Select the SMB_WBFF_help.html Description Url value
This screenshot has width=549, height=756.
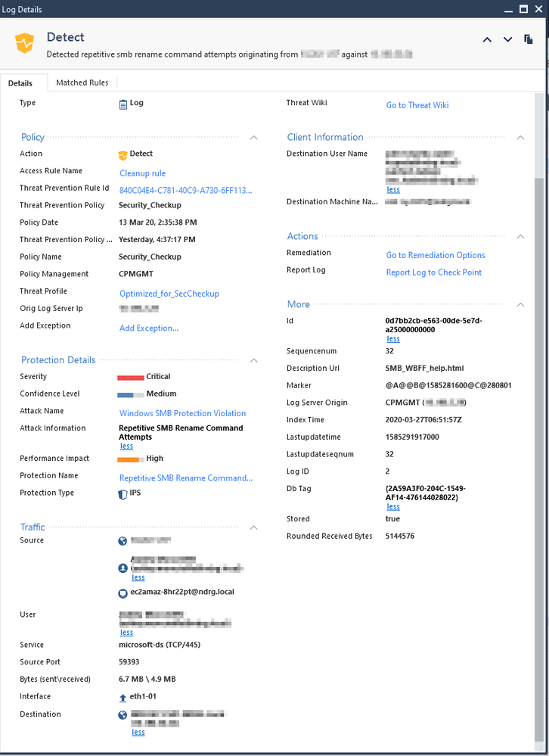click(x=425, y=369)
